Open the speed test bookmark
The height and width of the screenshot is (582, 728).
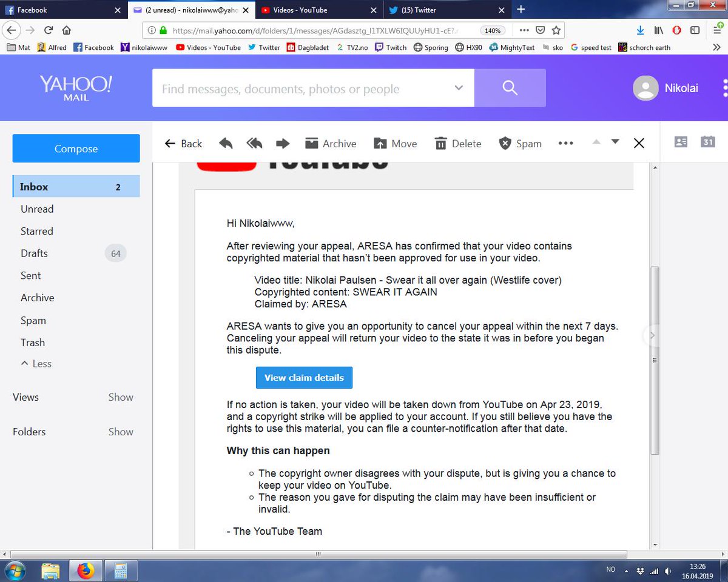click(x=591, y=47)
